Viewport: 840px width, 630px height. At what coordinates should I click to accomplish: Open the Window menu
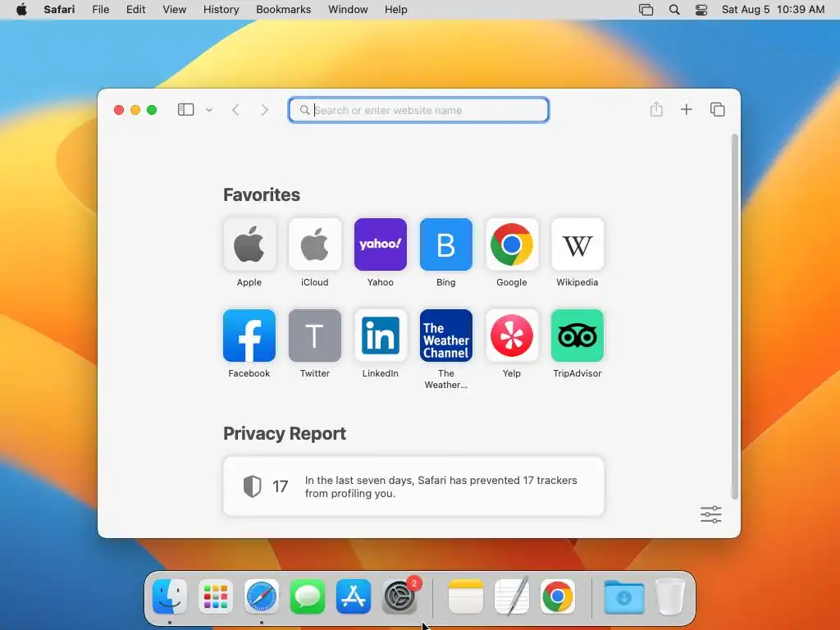[x=348, y=10]
